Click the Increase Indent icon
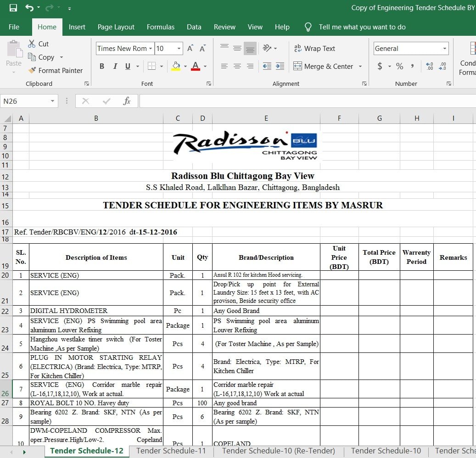The image size is (476, 458). tap(280, 66)
